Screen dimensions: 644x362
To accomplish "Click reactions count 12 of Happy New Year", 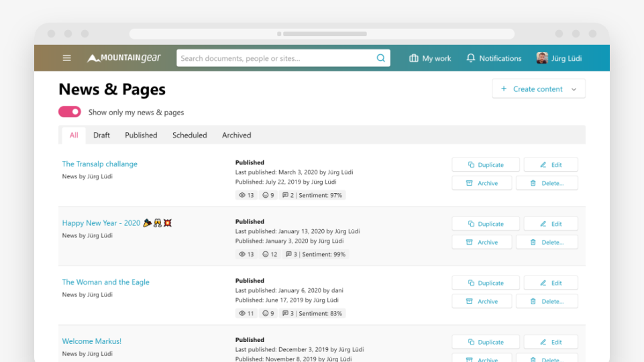I will tap(270, 254).
